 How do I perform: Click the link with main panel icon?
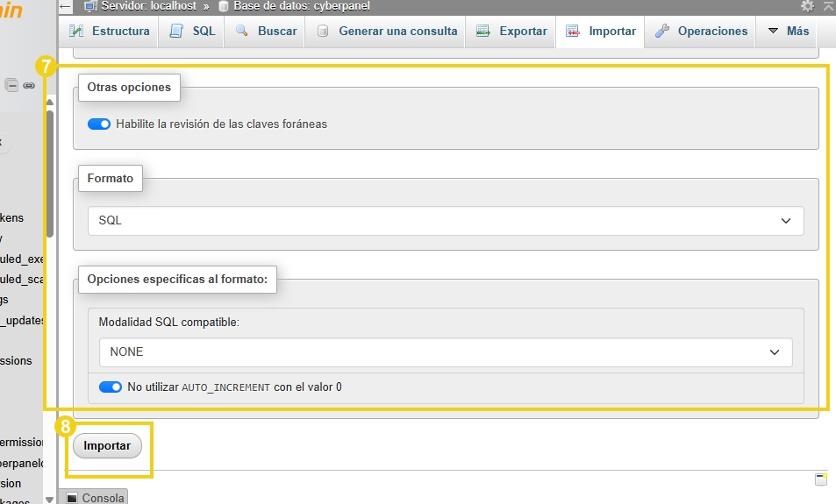click(29, 85)
